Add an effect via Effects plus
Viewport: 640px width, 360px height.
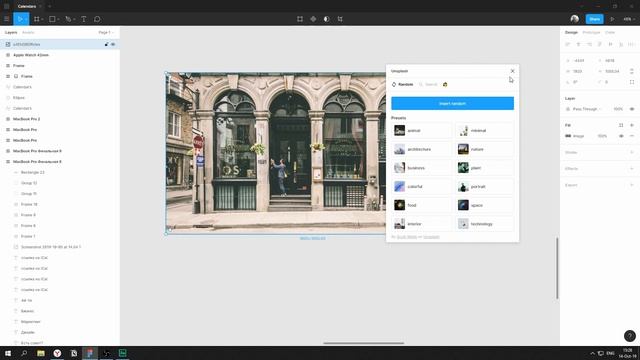[632, 169]
